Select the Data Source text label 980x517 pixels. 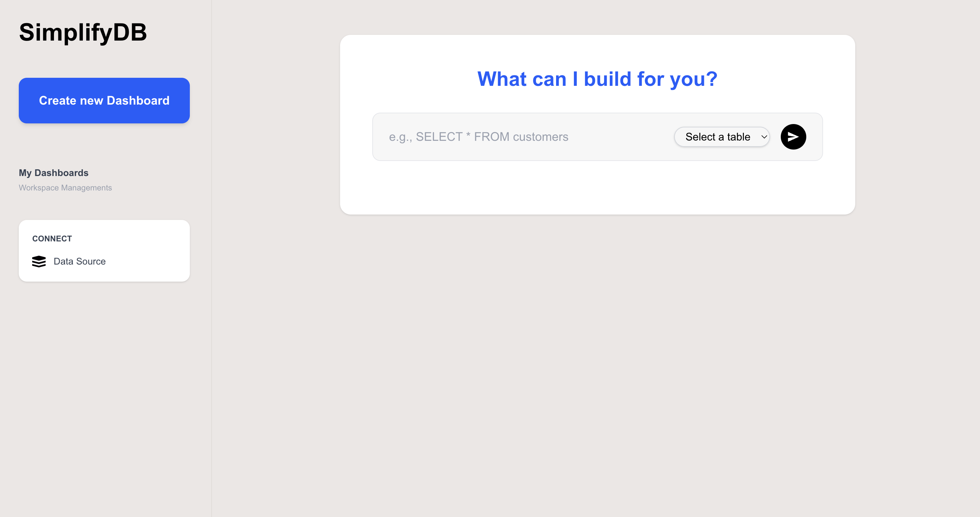click(79, 262)
